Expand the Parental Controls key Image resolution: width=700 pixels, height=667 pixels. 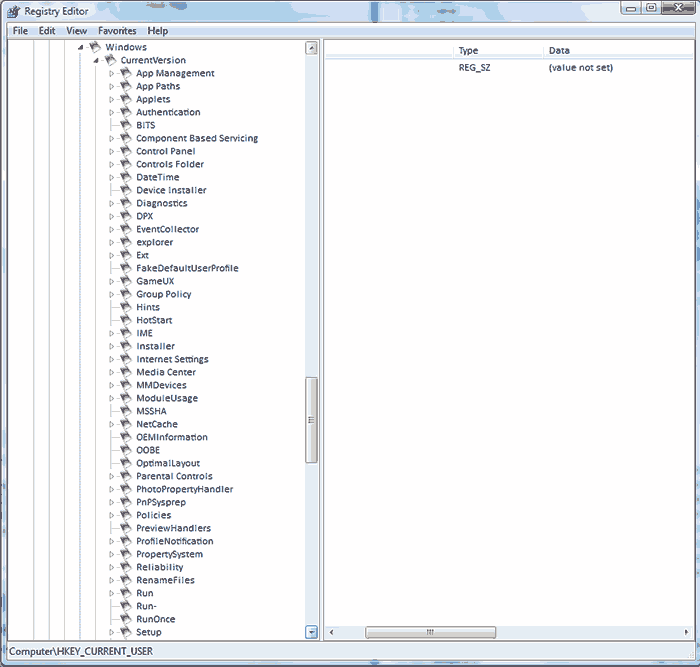[x=112, y=476]
